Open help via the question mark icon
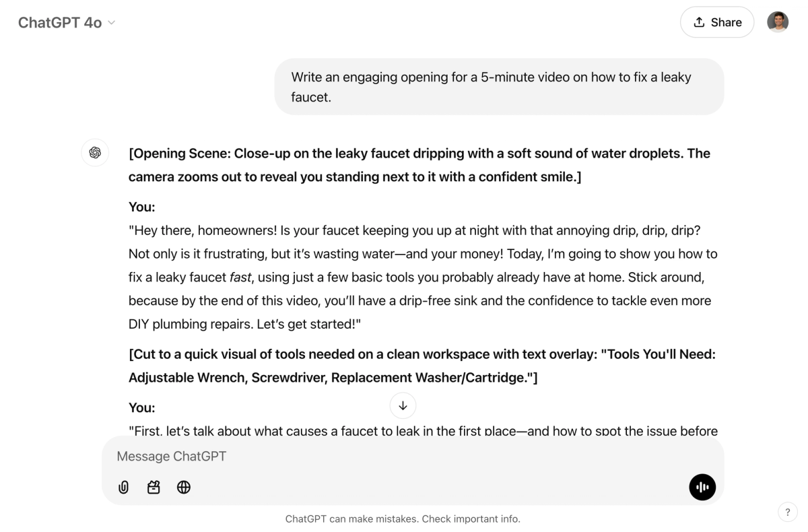Screen dimensions: 808x532 pyautogui.click(x=787, y=512)
